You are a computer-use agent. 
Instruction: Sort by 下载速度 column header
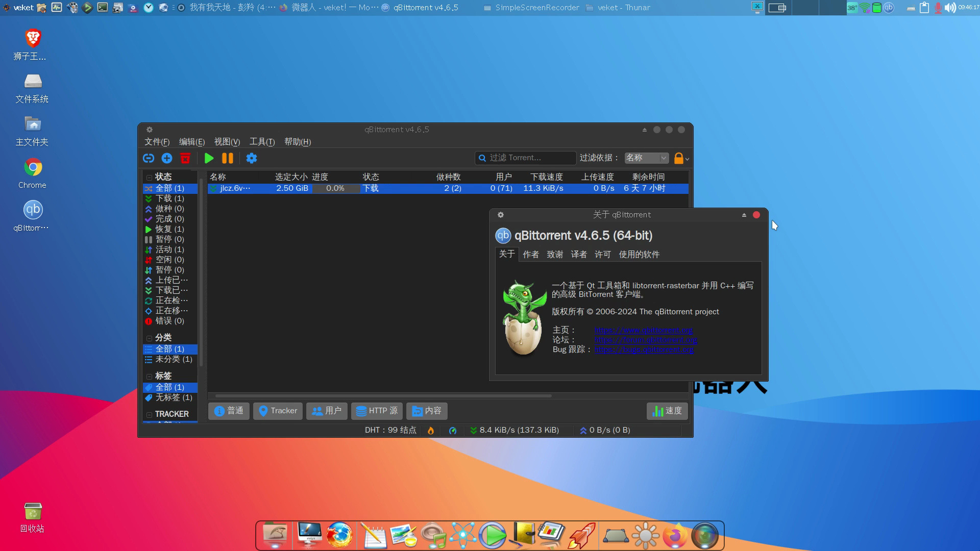[546, 177]
